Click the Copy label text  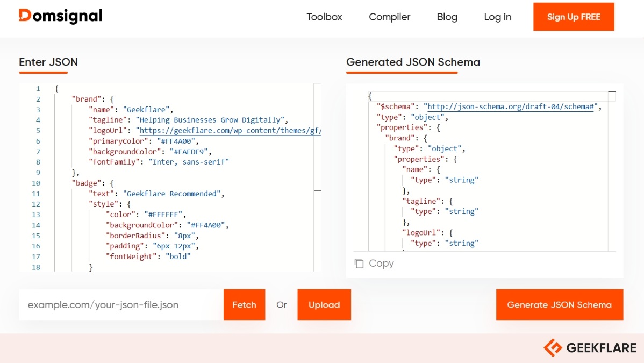pos(381,263)
